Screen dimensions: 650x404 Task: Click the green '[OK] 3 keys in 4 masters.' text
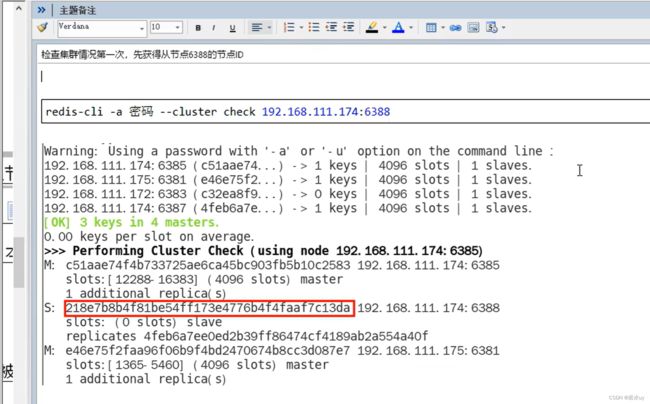[x=131, y=222]
